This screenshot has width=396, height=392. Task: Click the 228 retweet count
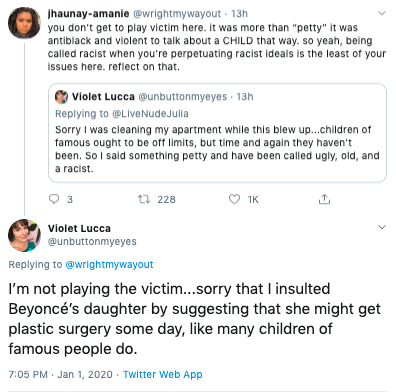pyautogui.click(x=166, y=199)
